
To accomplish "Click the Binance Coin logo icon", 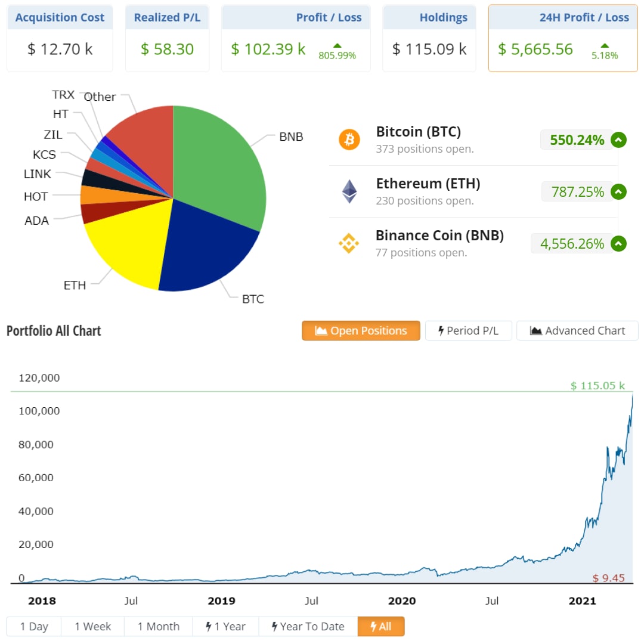I will (x=349, y=243).
